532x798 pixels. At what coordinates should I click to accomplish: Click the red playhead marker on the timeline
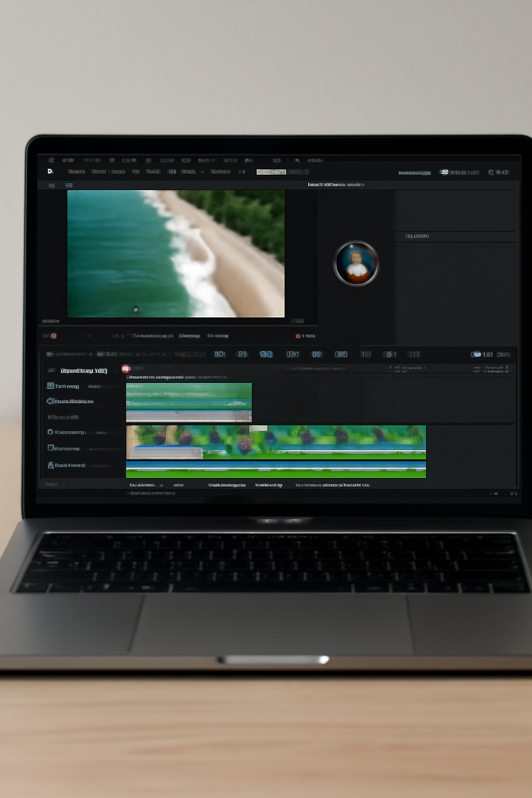coord(125,369)
